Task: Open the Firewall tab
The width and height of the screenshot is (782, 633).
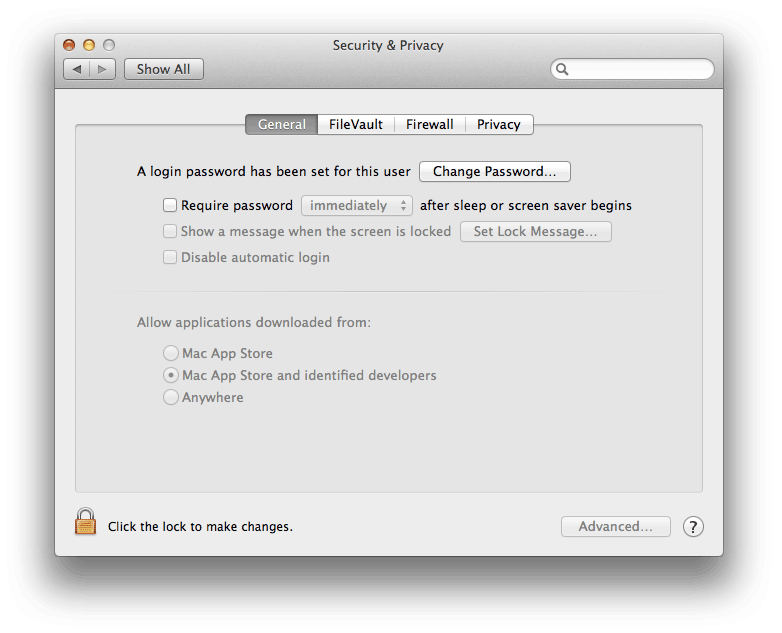Action: point(429,125)
